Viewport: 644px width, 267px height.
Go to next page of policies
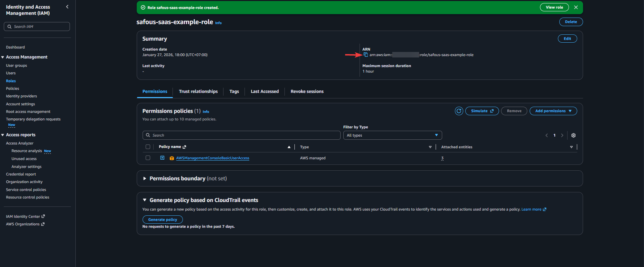tap(562, 135)
